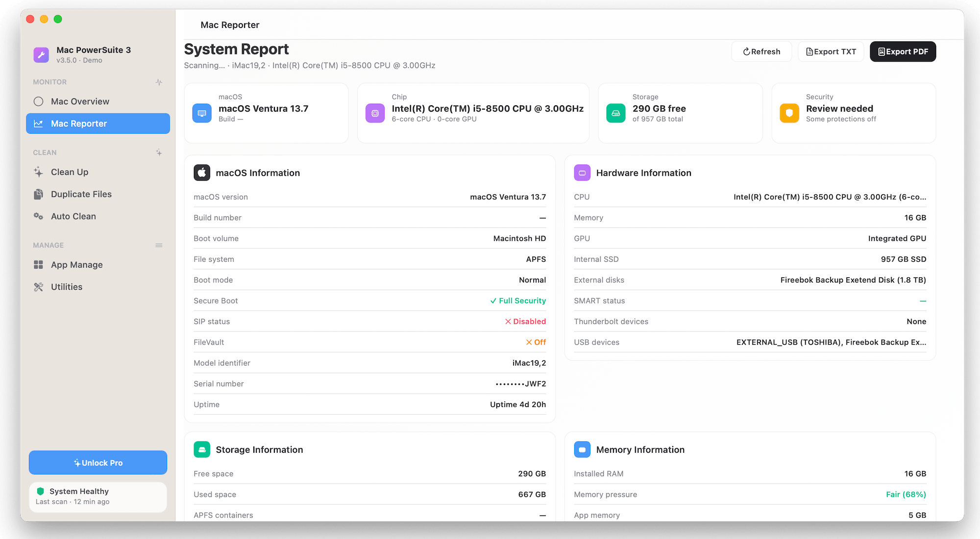The image size is (980, 539).
Task: Open Mac Overview in the sidebar
Action: pyautogui.click(x=98, y=101)
